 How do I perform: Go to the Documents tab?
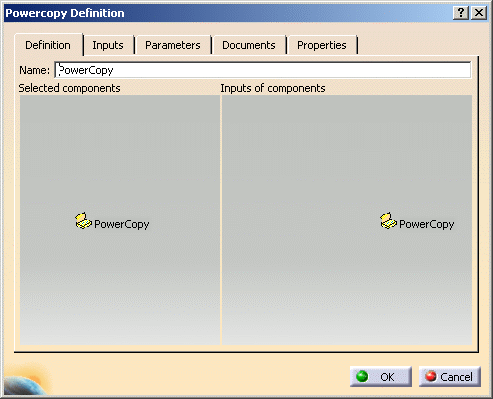pos(249,45)
